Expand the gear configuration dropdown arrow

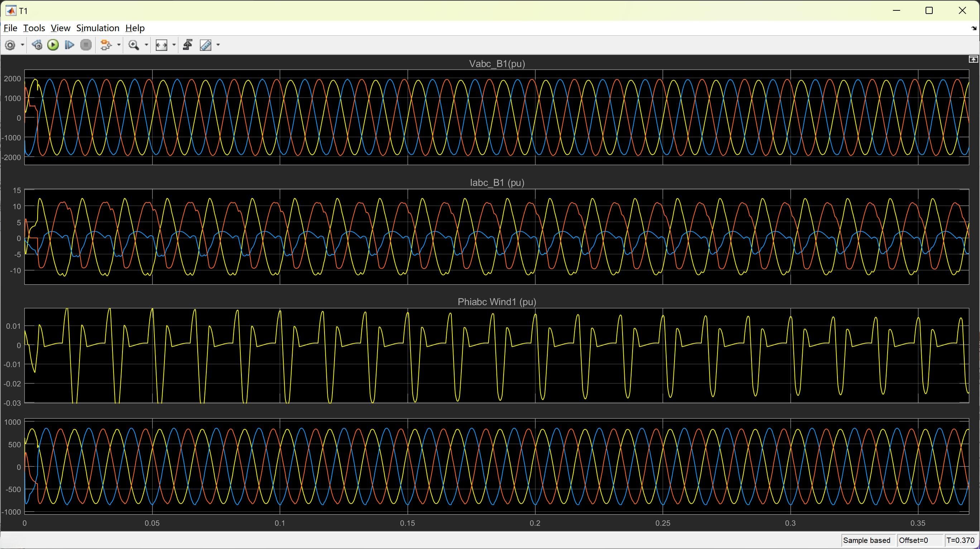pyautogui.click(x=23, y=45)
